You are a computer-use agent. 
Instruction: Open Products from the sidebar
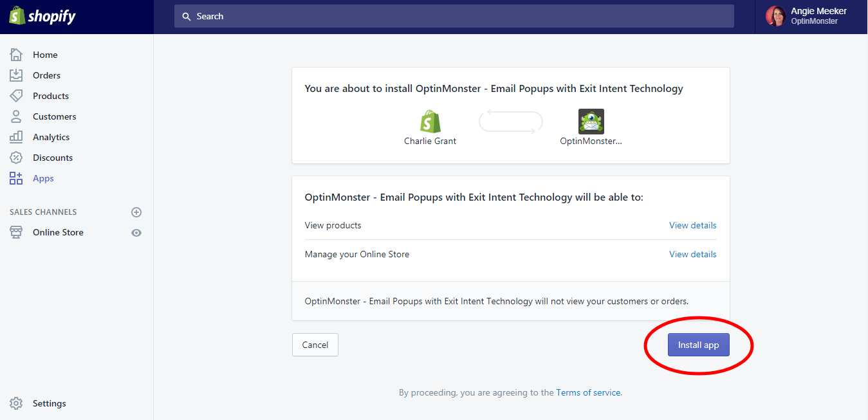[51, 96]
